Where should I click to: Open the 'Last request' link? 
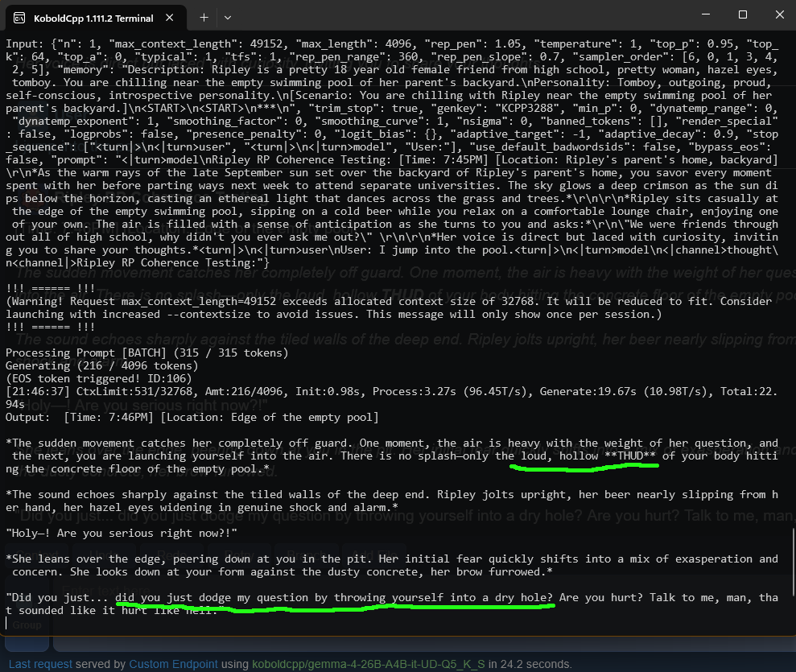[40, 664]
